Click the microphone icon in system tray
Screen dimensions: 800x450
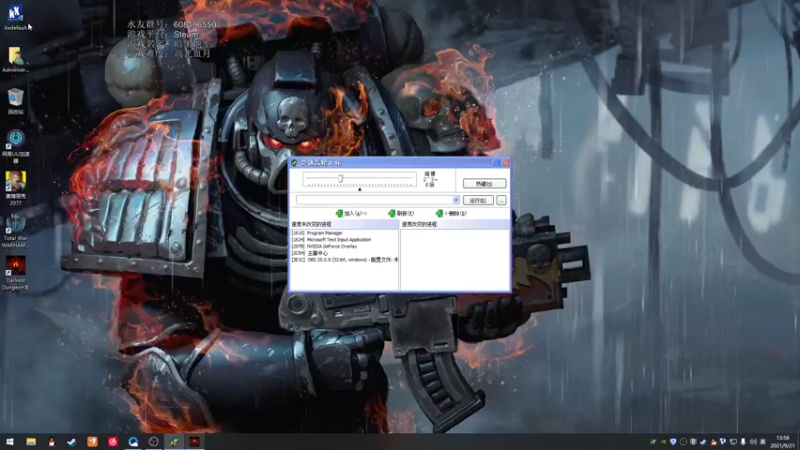(x=743, y=442)
